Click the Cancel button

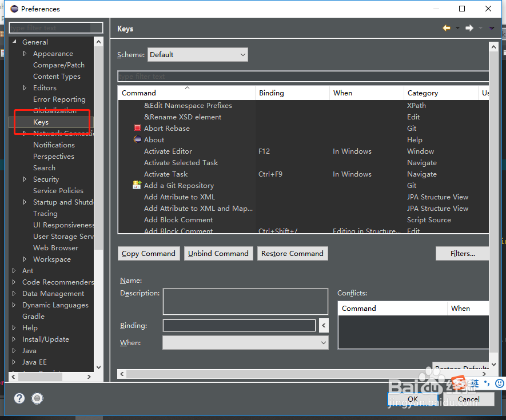469,399
